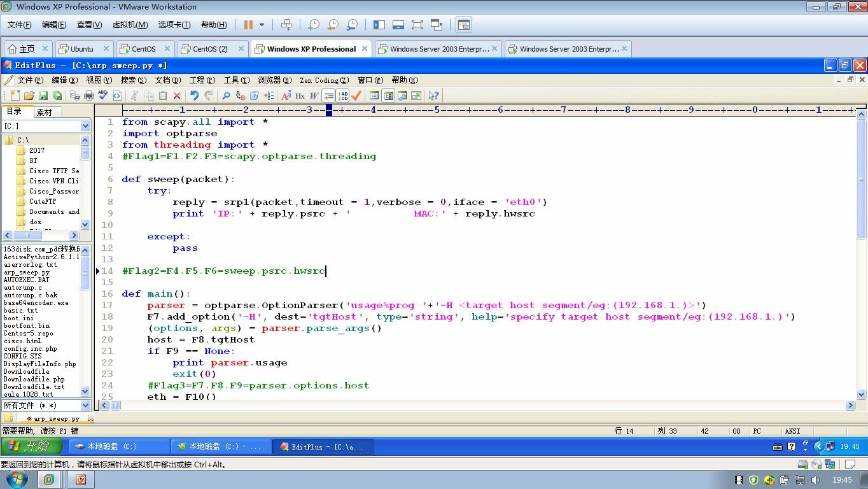The height and width of the screenshot is (489, 868).
Task: Enter VMware full screen mode icon
Action: tap(417, 25)
